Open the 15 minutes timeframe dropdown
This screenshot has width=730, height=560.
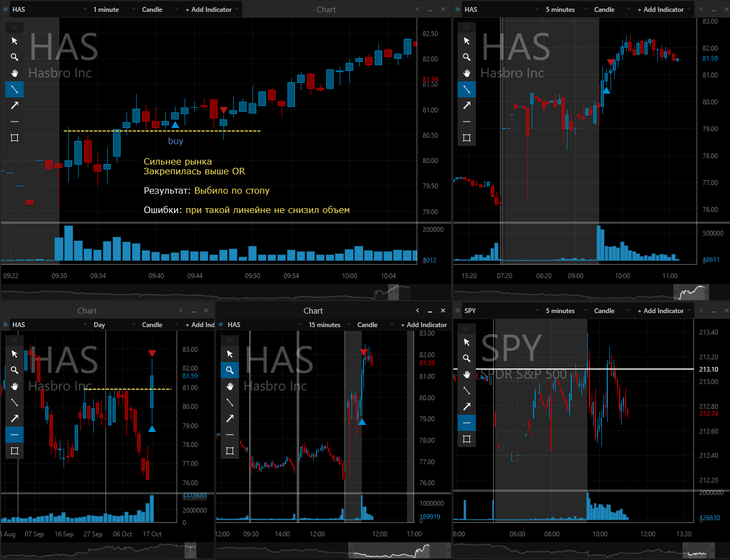[x=329, y=325]
